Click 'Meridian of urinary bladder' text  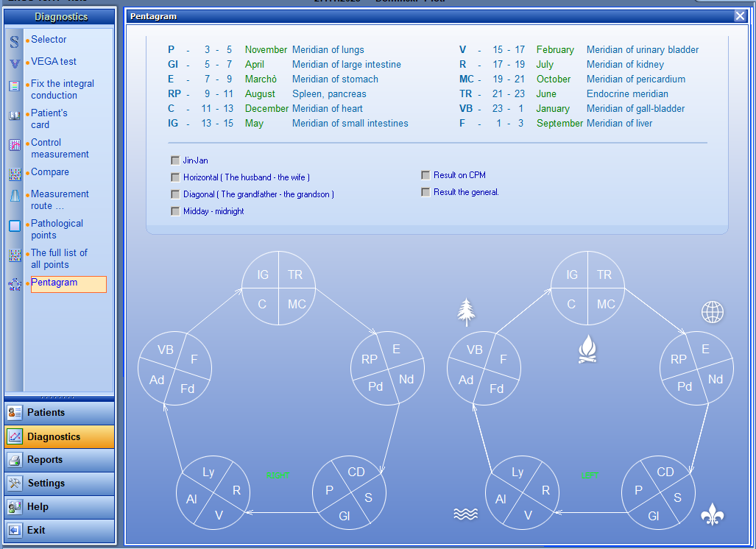click(642, 49)
